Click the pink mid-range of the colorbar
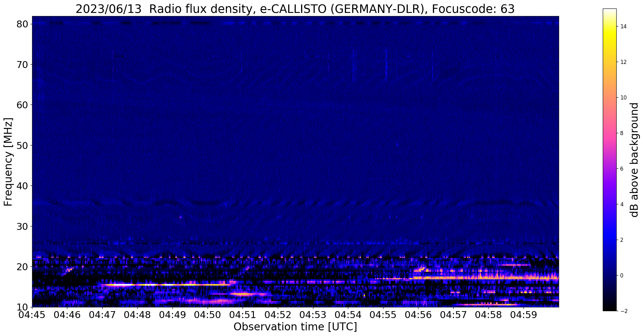This screenshot has height=336, width=644. (x=609, y=134)
